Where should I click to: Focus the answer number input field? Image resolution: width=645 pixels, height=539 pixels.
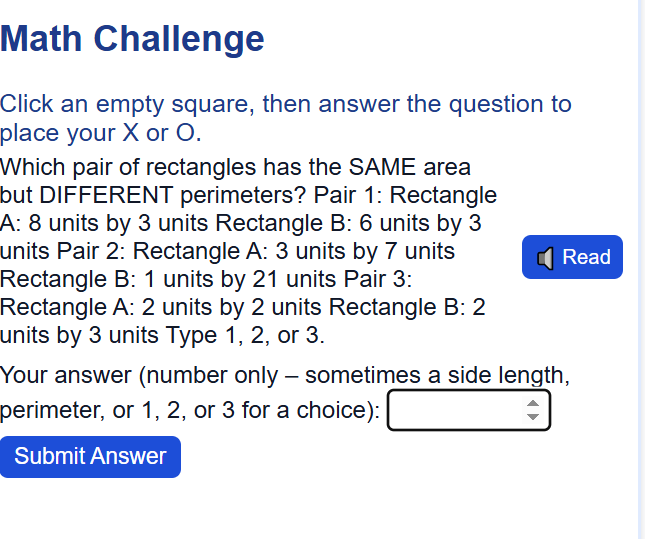point(456,411)
